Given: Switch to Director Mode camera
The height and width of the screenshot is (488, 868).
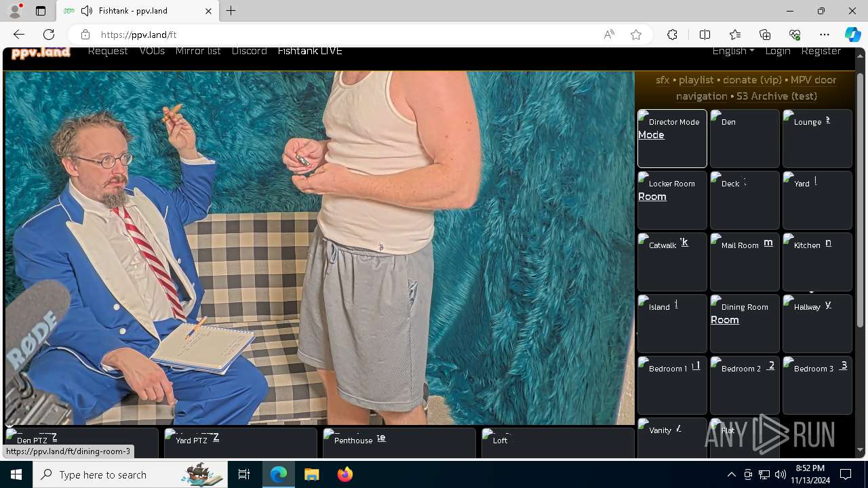Looking at the screenshot, I should tap(672, 138).
